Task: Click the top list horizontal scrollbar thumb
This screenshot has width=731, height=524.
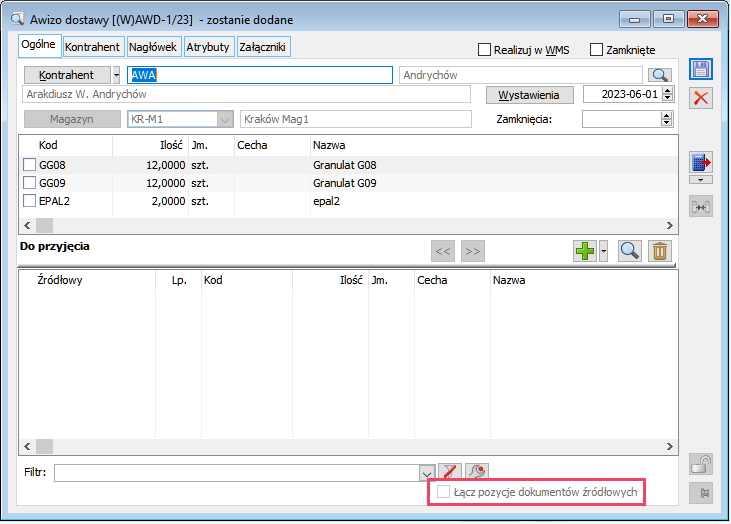Action: point(45,226)
